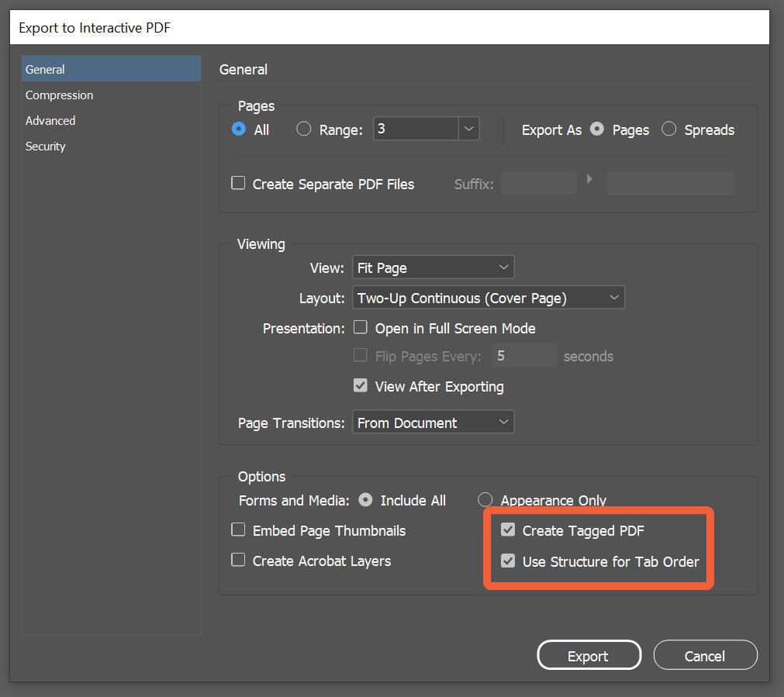Select the All pages radio button
Screen dimensions: 784x697
(238, 129)
